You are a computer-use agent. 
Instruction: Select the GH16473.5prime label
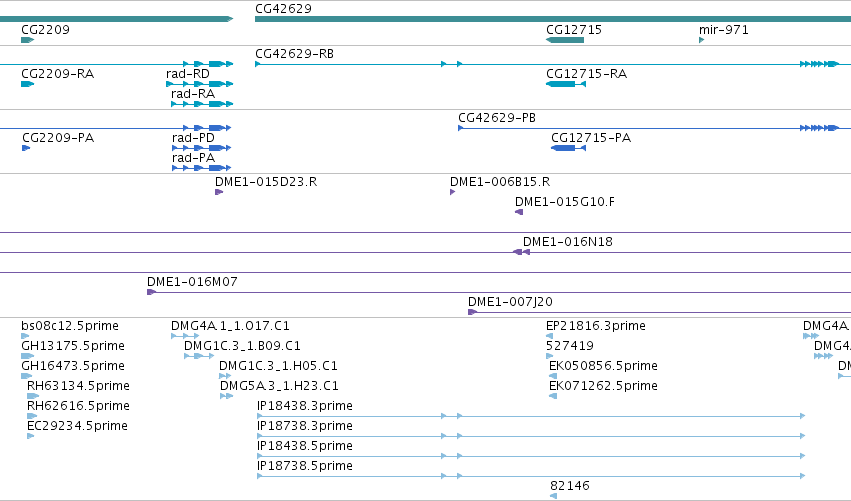(73, 366)
